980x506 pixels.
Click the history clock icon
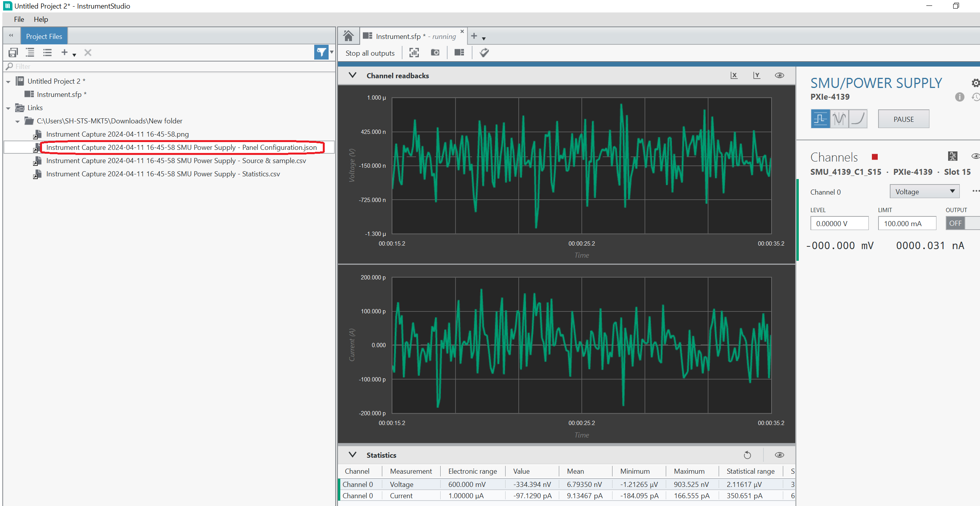pos(976,97)
